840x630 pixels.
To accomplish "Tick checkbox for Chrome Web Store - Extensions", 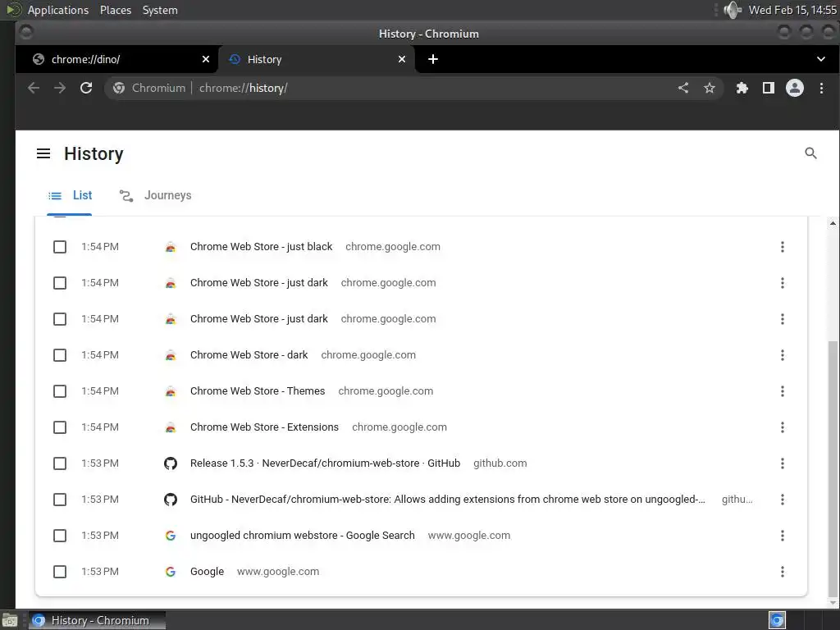I will point(60,427).
